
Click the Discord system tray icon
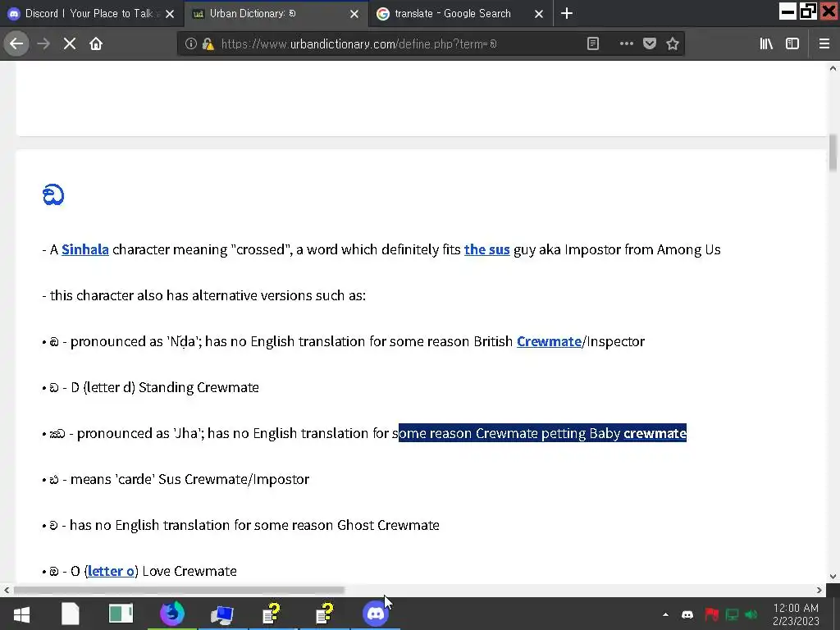tap(687, 614)
